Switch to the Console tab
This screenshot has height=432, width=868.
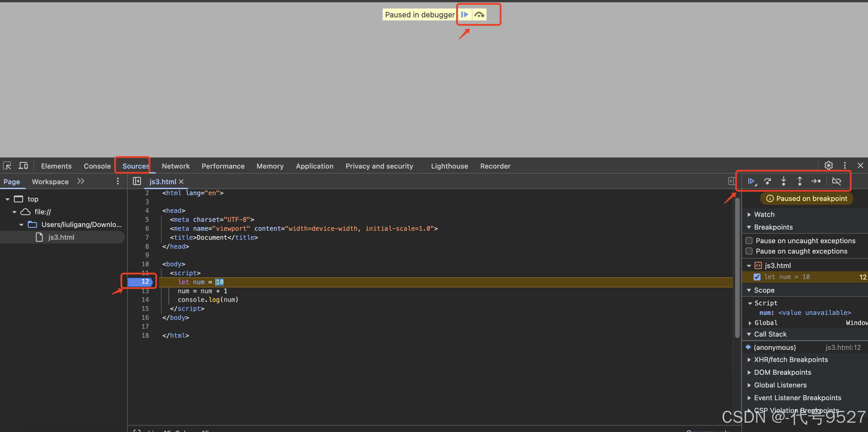point(97,166)
